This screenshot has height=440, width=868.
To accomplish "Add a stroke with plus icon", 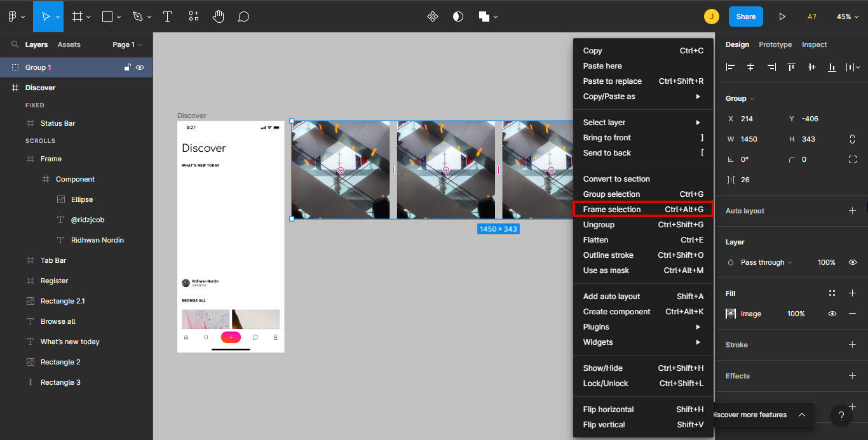I will 853,345.
